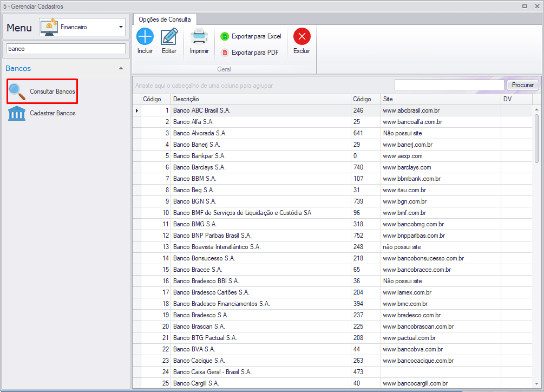Select the Banco ABC Brasil S.A. row

click(x=332, y=110)
